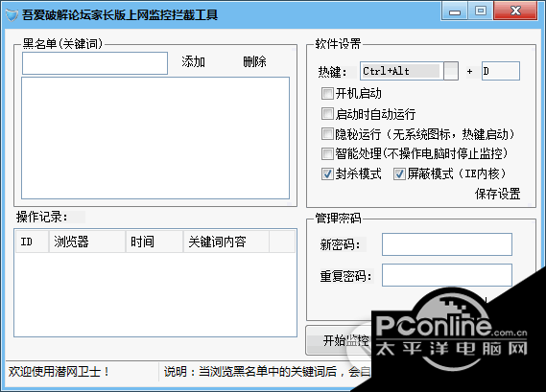Focus the blacklist keyword input field
The image size is (546, 392).
tap(95, 63)
